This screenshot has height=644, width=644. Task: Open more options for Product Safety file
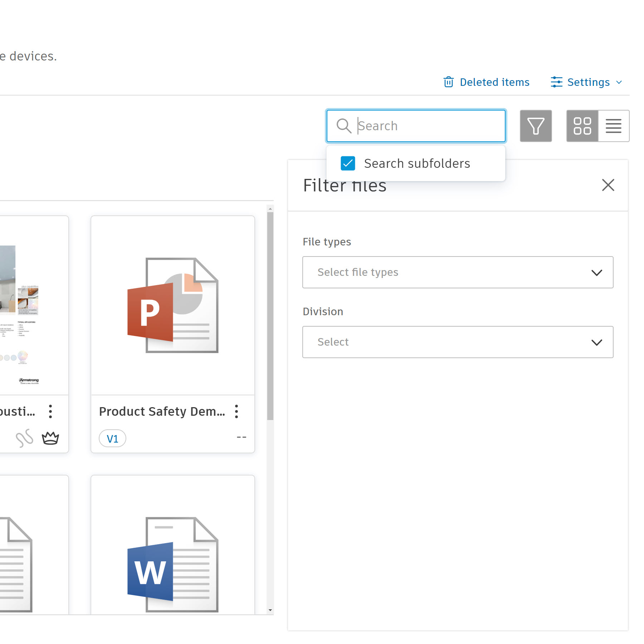[x=236, y=411]
